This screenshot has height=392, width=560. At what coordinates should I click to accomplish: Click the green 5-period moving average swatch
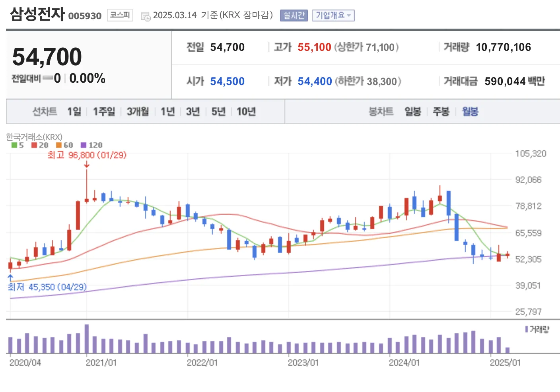(x=14, y=145)
